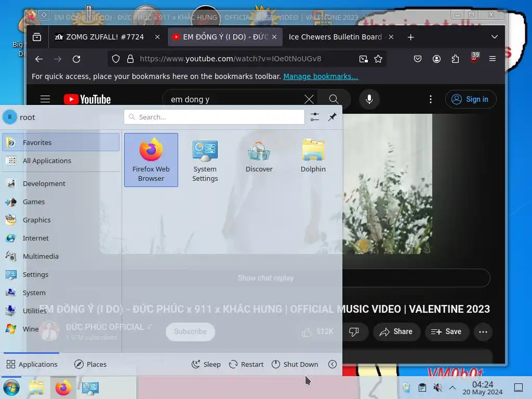Click the root user avatar
The width and height of the screenshot is (532, 399).
coord(10,117)
